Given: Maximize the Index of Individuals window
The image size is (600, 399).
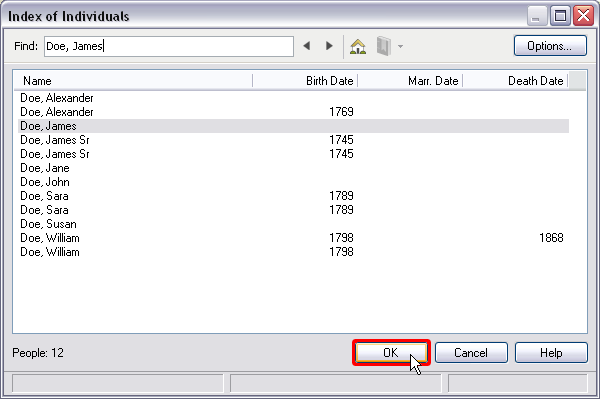Looking at the screenshot, I should 560,16.
